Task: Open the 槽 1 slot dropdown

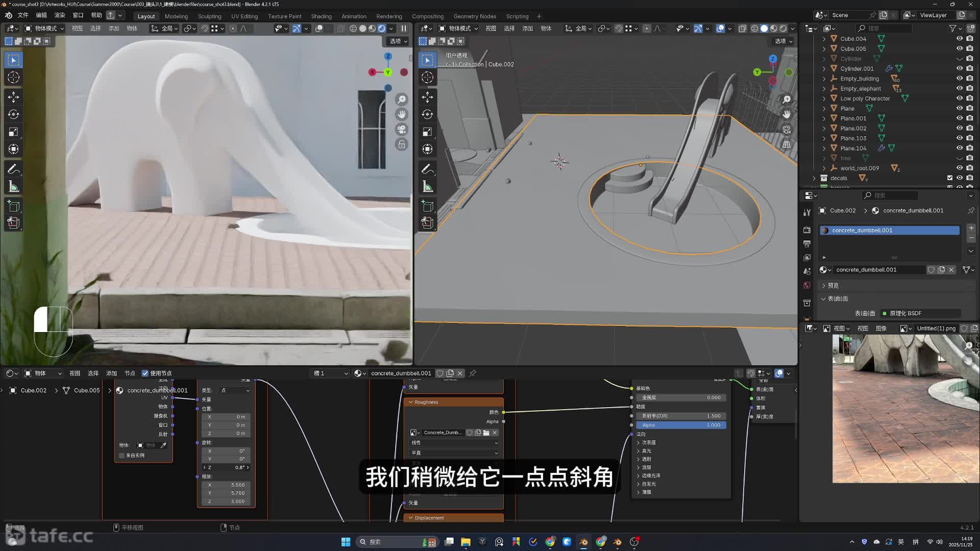Action: coord(331,373)
